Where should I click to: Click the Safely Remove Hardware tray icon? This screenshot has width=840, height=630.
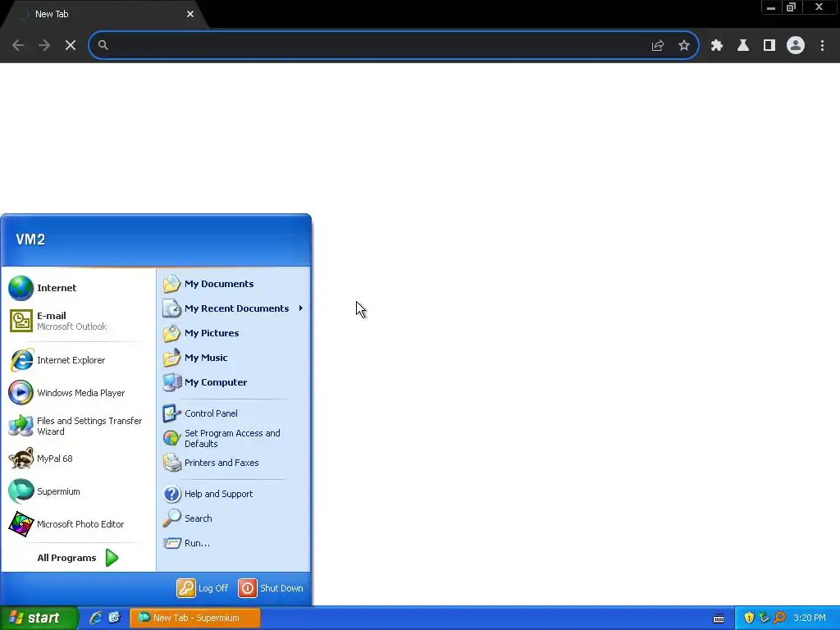(764, 618)
